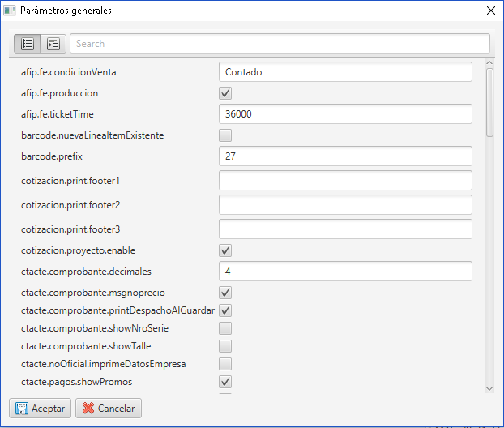Screen dimensions: 504x428
Task: Uncheck the afip.fe.produccion checkbox
Action: coord(225,93)
